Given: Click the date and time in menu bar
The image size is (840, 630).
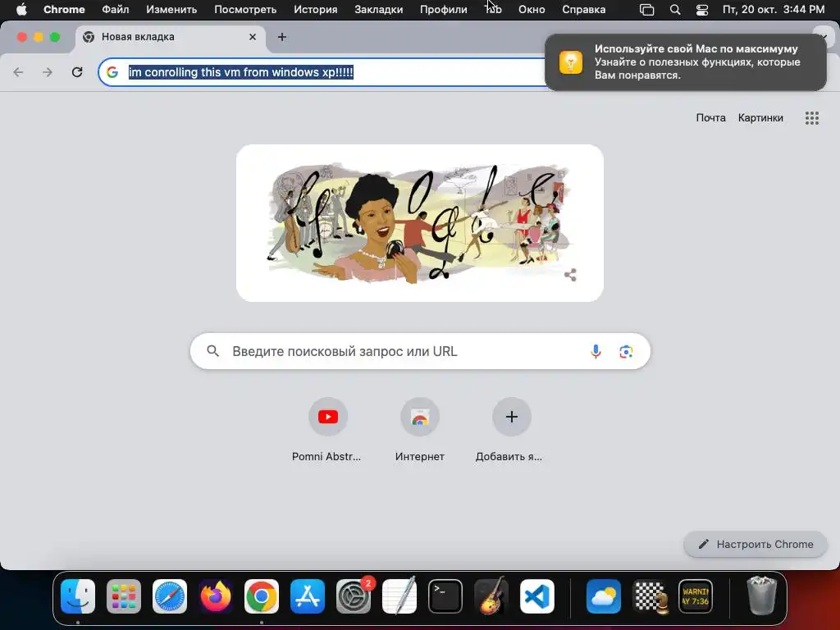Looking at the screenshot, I should [x=773, y=10].
